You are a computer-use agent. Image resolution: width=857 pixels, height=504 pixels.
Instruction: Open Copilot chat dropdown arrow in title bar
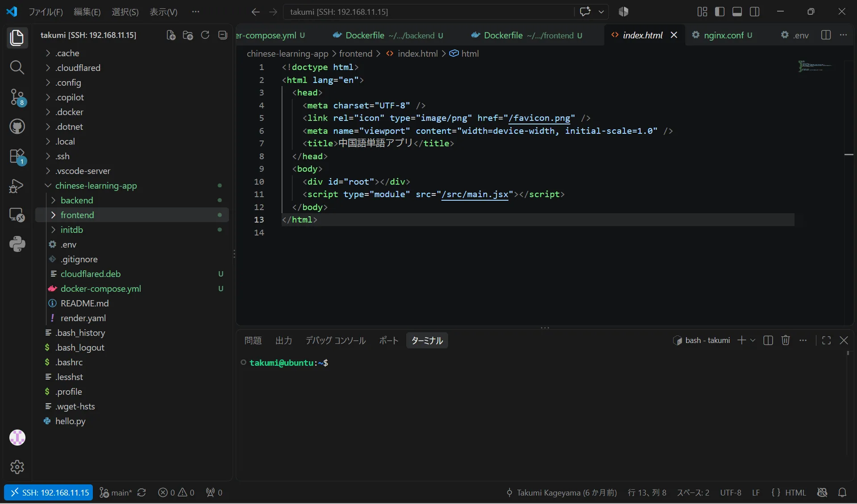coord(601,12)
